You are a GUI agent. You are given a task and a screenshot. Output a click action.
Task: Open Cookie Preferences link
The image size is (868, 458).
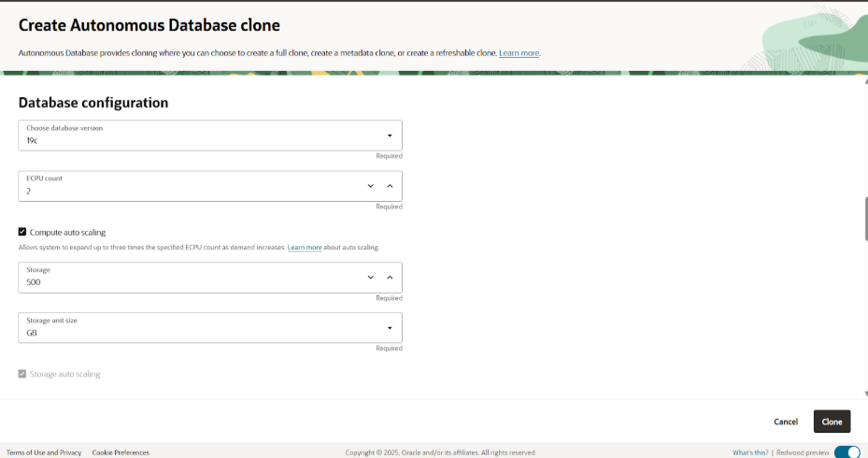(121, 452)
